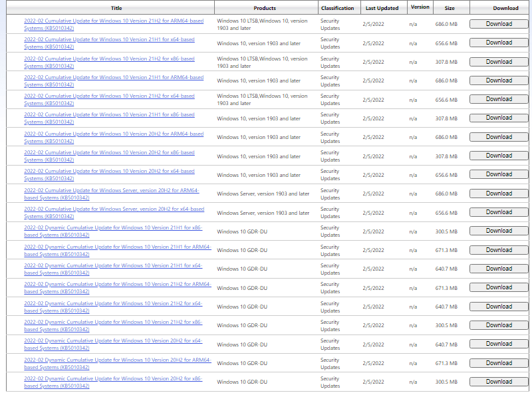Download the Dynamic 21H2 ARM64 update
The height and width of the screenshot is (399, 532).
coord(499,287)
